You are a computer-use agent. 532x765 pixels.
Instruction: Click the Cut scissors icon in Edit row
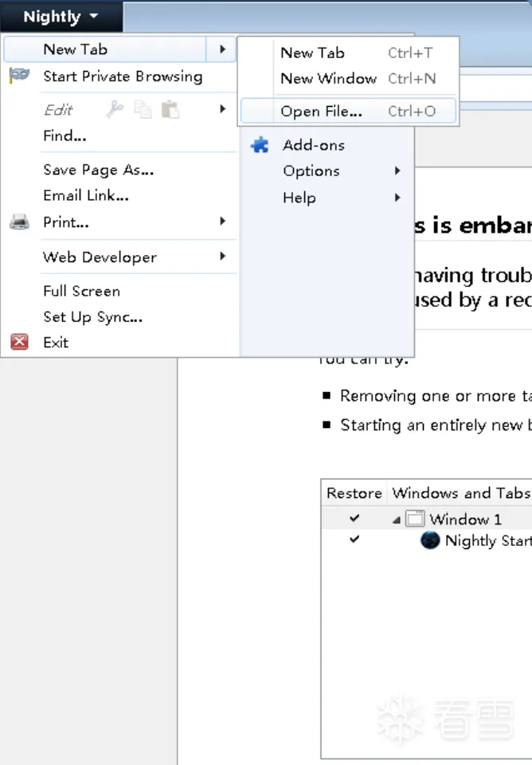pos(115,109)
